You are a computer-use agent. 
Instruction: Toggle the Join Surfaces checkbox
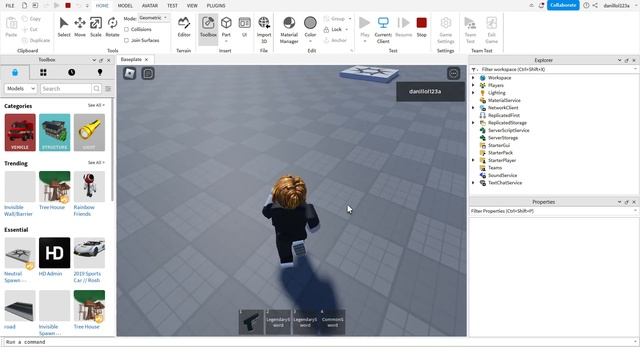(127, 40)
